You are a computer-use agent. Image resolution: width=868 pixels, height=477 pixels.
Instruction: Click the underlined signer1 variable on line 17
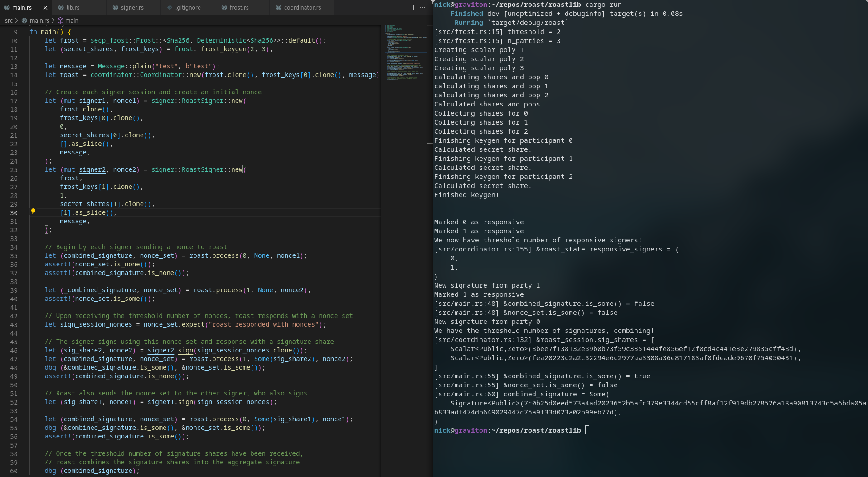(92, 101)
